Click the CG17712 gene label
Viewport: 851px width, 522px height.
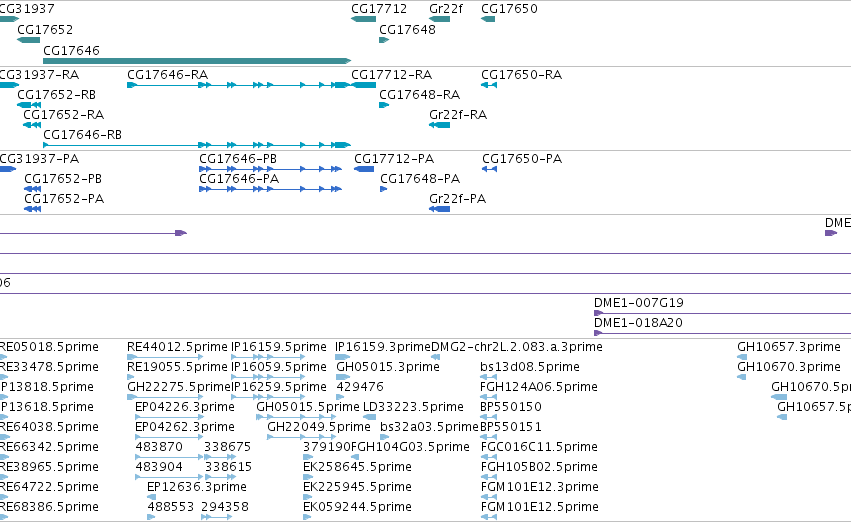(379, 9)
